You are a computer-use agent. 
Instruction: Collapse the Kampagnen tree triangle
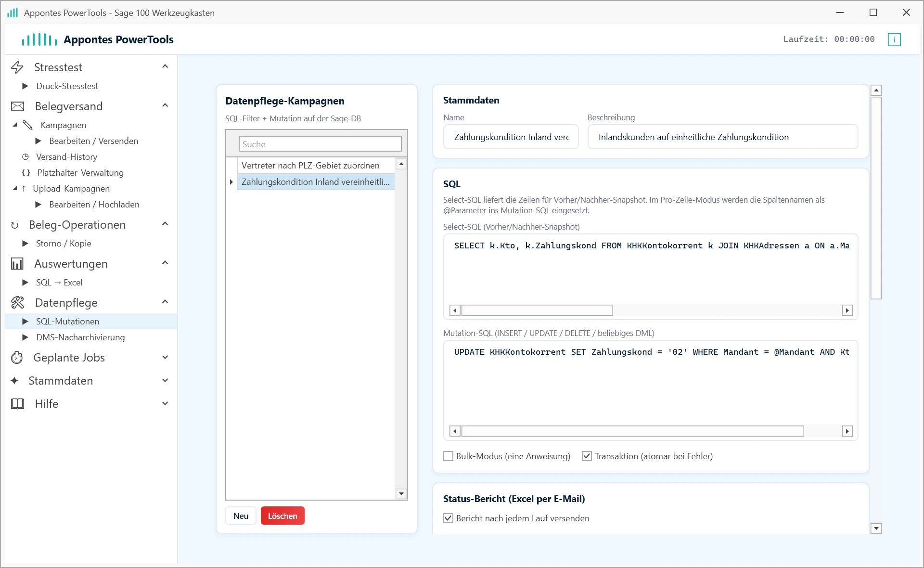tap(15, 125)
